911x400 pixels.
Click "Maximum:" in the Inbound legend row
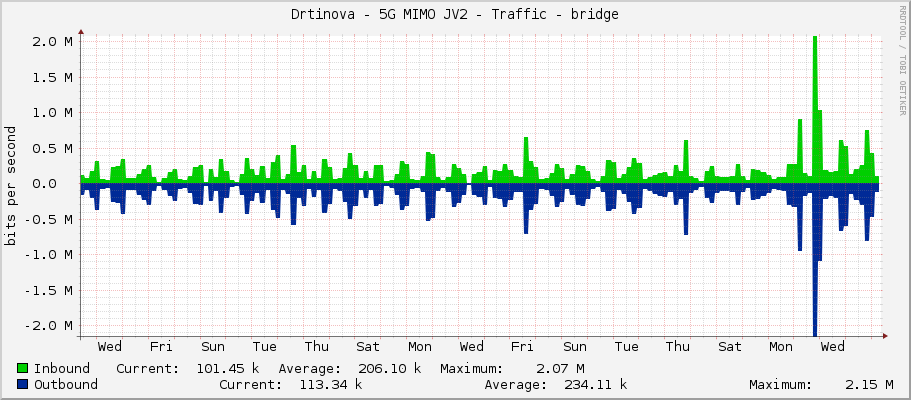[471, 369]
